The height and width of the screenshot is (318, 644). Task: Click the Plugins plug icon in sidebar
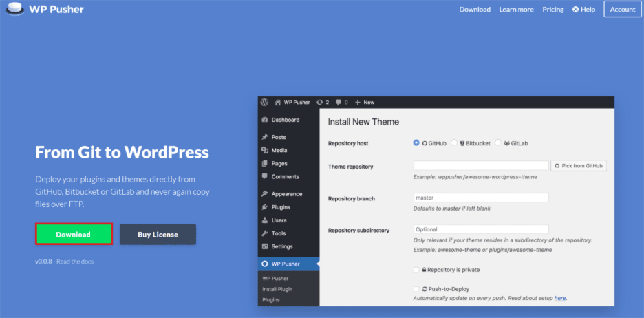coord(265,207)
